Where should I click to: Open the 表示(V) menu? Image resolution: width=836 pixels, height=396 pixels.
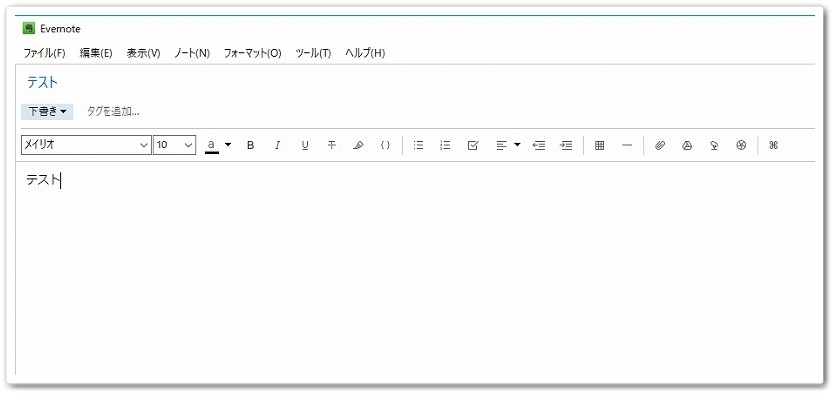[x=143, y=53]
